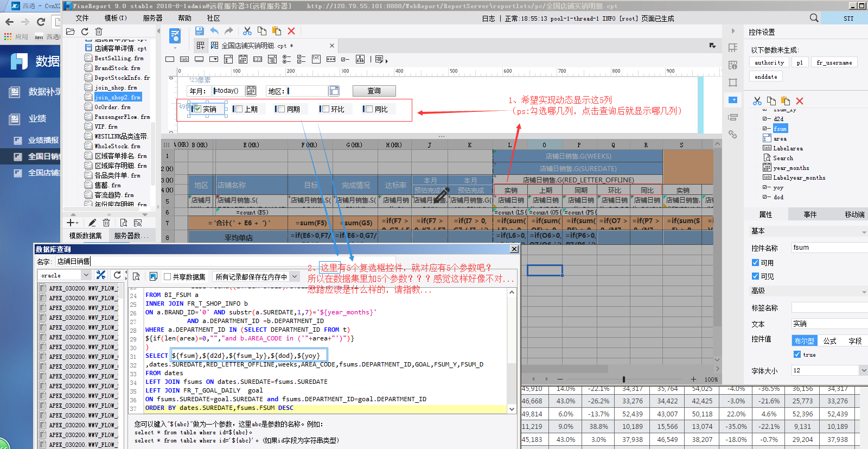The height and width of the screenshot is (449, 868).
Task: Click the red X delete icon in the main toolbar
Action: [x=291, y=31]
